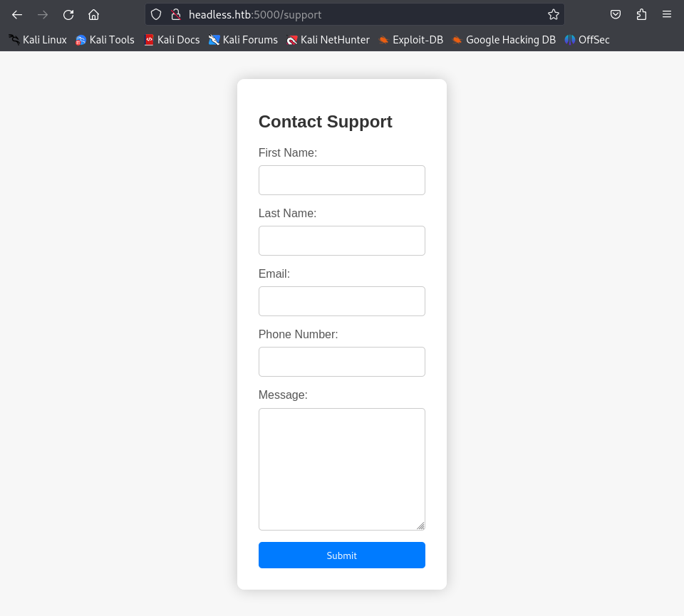684x616 pixels.
Task: Open the Google Hacking DB bookmark
Action: coord(504,40)
